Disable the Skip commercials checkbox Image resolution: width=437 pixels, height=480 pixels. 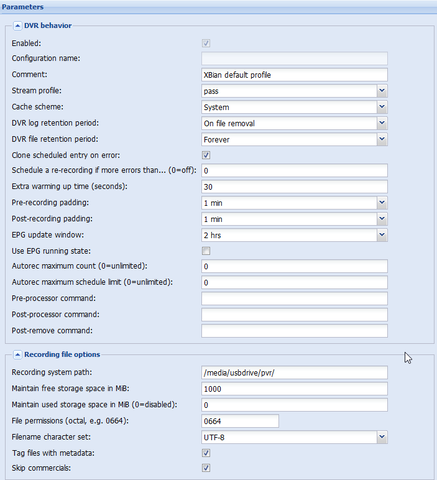point(206,468)
